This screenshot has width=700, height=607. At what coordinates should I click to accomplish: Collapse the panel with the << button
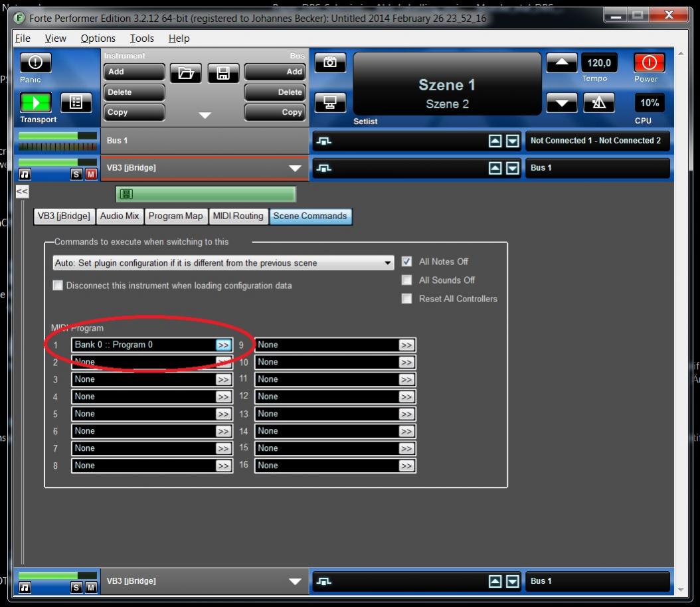[x=22, y=191]
